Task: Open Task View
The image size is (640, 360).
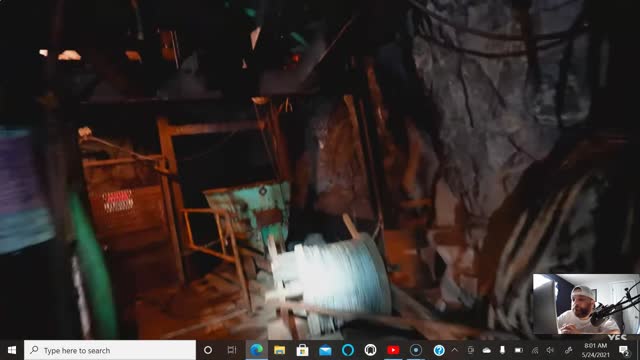Action: [x=232, y=350]
